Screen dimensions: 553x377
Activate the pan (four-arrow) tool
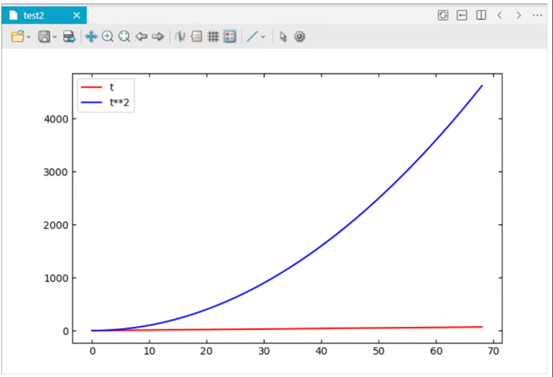(91, 36)
